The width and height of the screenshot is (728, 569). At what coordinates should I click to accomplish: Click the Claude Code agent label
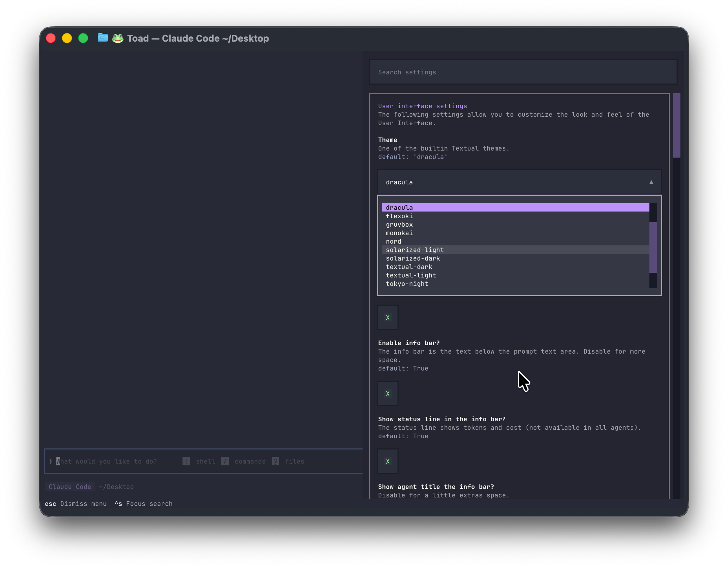click(x=70, y=487)
